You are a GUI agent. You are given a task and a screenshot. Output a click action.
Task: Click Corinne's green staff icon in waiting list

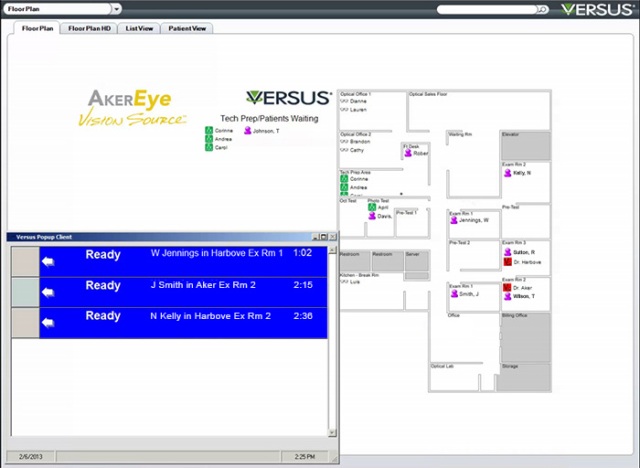[209, 130]
